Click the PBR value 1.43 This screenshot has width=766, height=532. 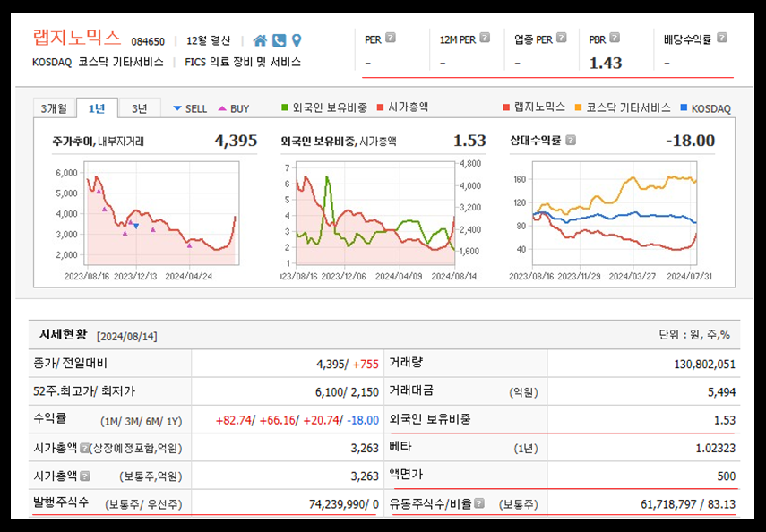(606, 63)
